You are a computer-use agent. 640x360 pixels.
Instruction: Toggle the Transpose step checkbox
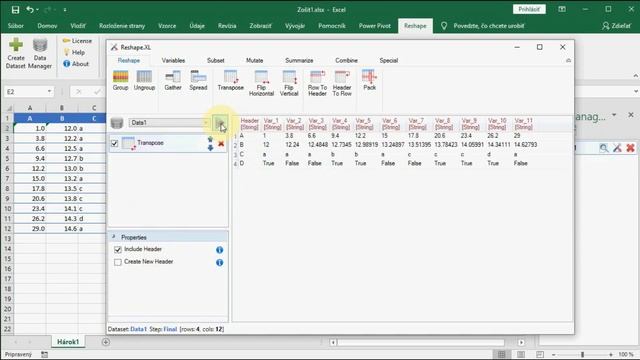pyautogui.click(x=115, y=143)
